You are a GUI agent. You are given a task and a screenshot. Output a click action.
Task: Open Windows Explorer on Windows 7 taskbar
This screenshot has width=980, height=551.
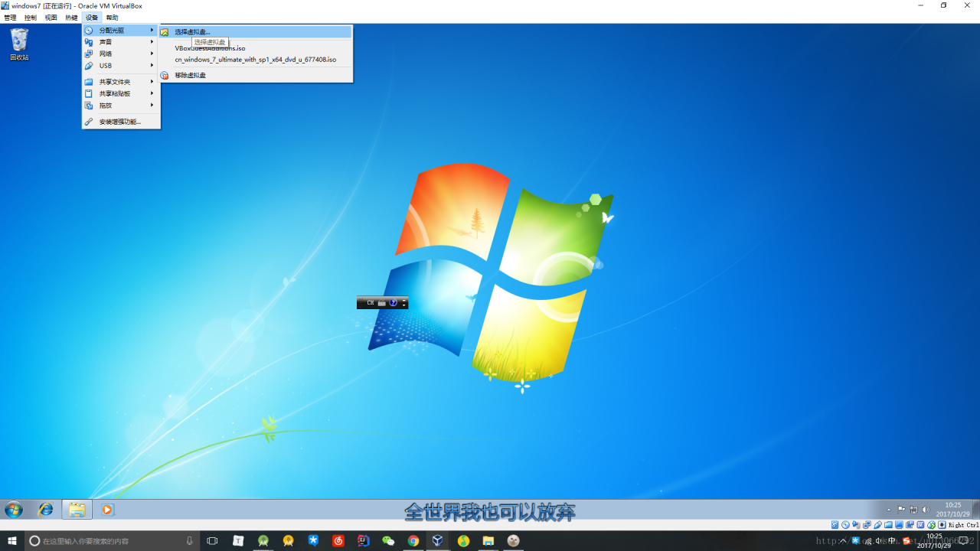pyautogui.click(x=77, y=510)
